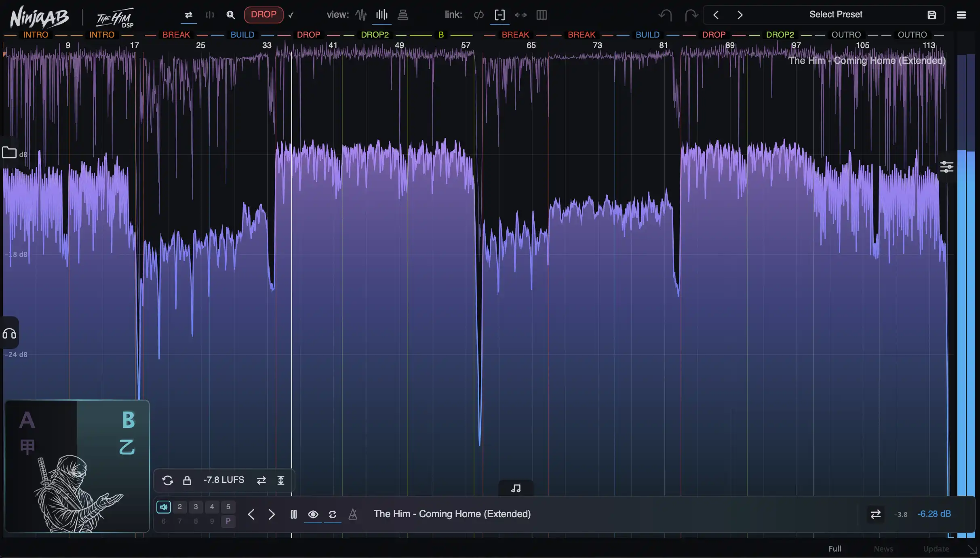Select reference slot 2

click(180, 507)
